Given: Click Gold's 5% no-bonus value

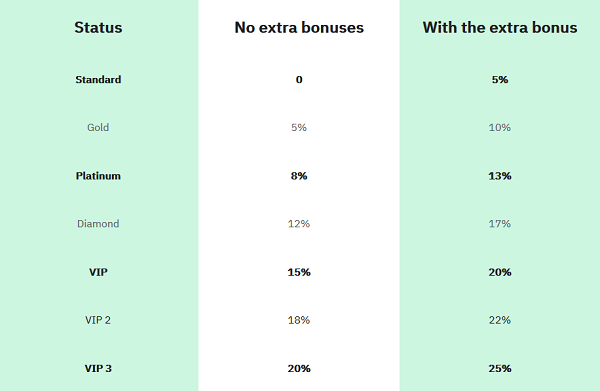Looking at the screenshot, I should coord(299,127).
